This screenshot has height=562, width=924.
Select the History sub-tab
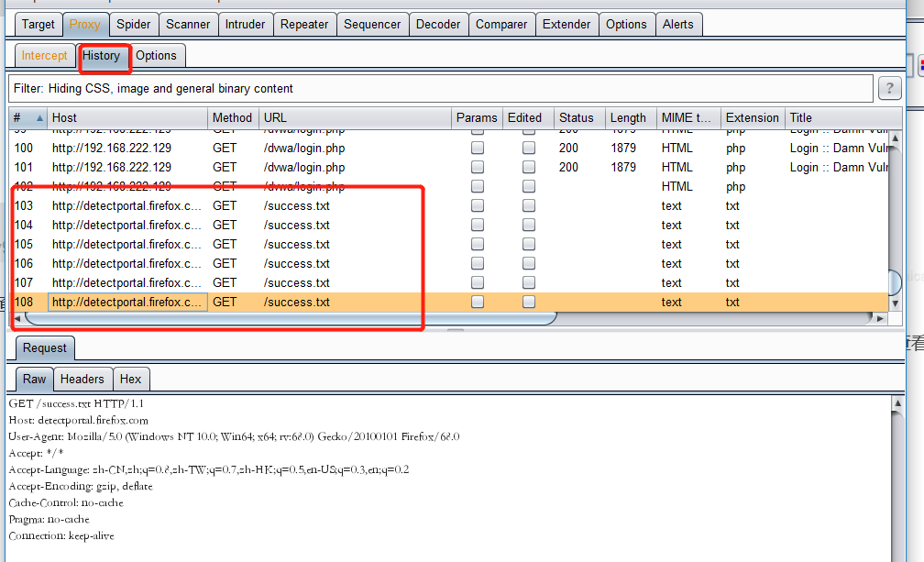[102, 55]
